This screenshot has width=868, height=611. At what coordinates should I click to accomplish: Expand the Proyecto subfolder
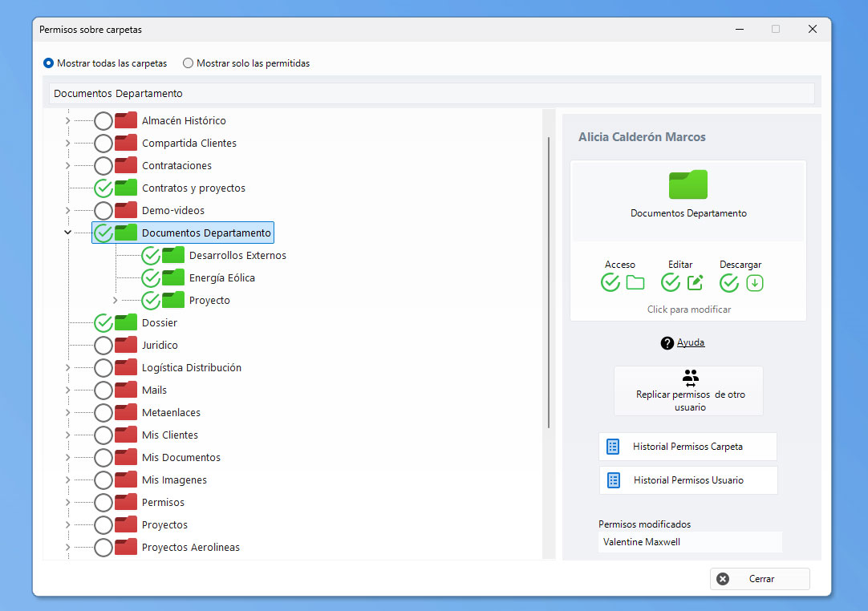click(x=116, y=300)
